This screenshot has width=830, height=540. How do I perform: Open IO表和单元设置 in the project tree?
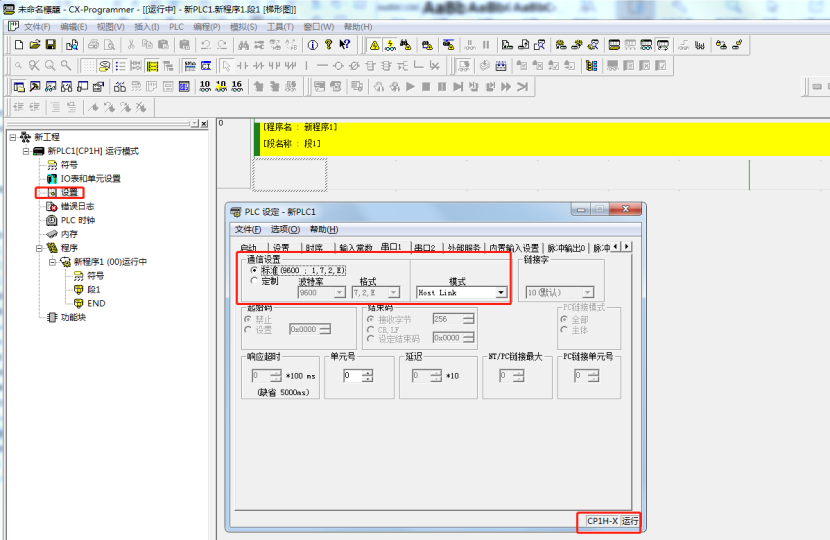(x=90, y=178)
